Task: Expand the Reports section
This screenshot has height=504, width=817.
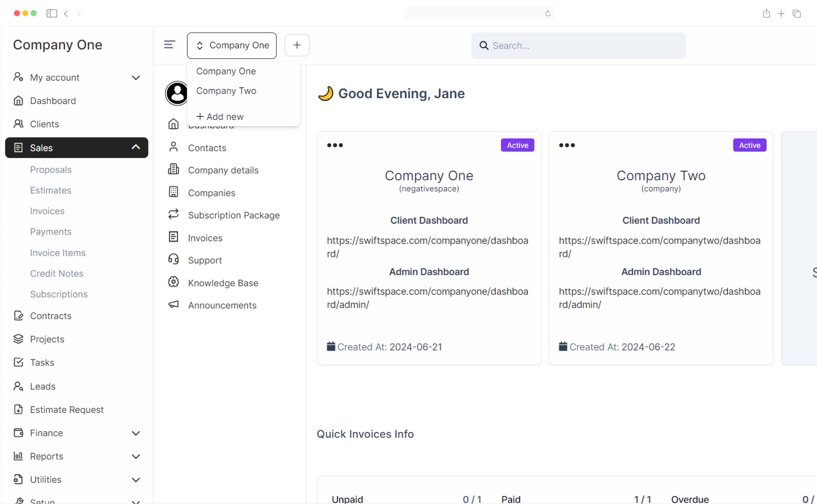Action: [x=136, y=456]
